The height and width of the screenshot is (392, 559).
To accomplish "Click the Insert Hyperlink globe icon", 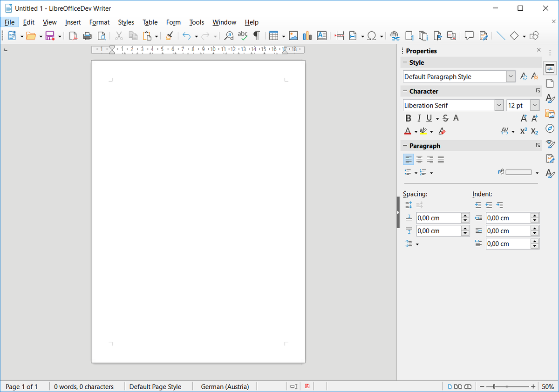I will click(x=395, y=36).
